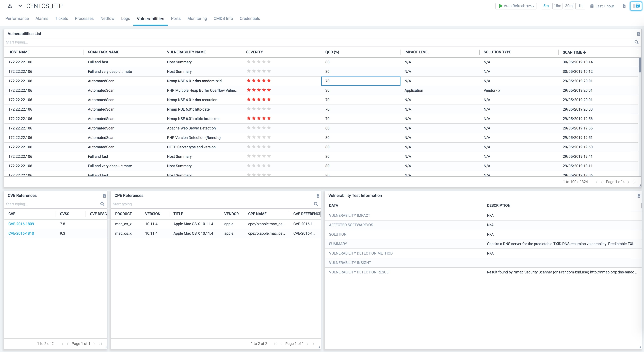Go to next page in CVE References pagination
Viewport: 644px width, 352px height.
[x=94, y=344]
